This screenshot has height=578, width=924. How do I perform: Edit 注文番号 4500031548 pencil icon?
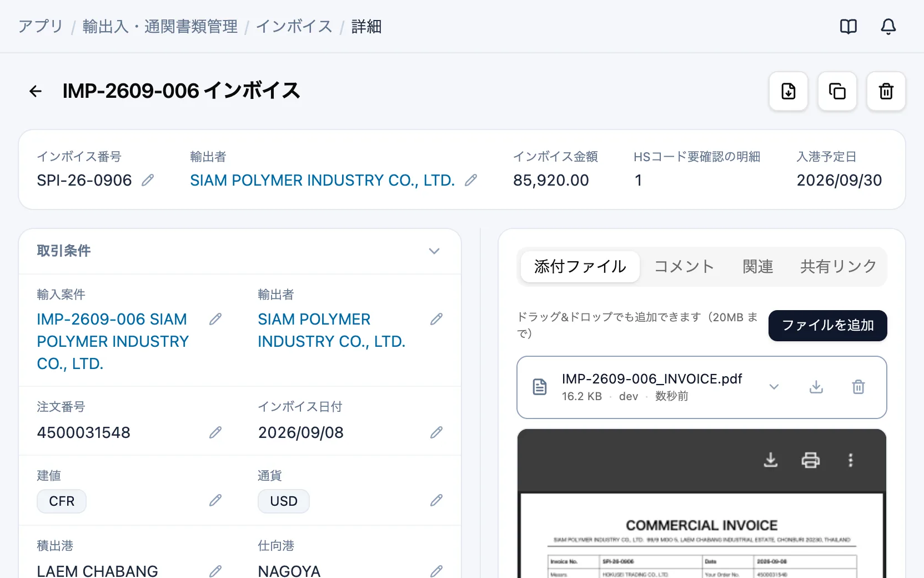click(x=215, y=432)
